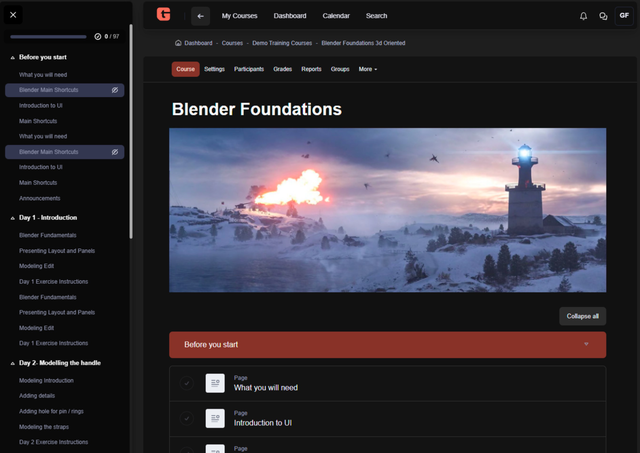The height and width of the screenshot is (453, 640).
Task: Open the notifications bell
Action: click(x=584, y=16)
